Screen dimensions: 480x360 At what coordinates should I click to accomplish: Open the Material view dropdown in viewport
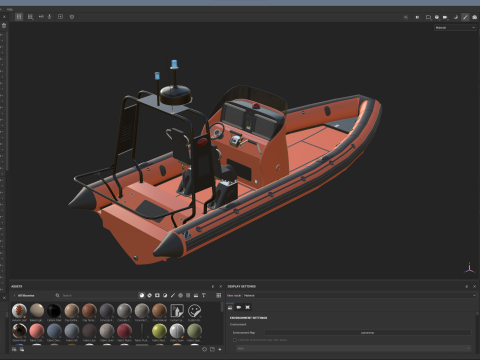pos(455,28)
